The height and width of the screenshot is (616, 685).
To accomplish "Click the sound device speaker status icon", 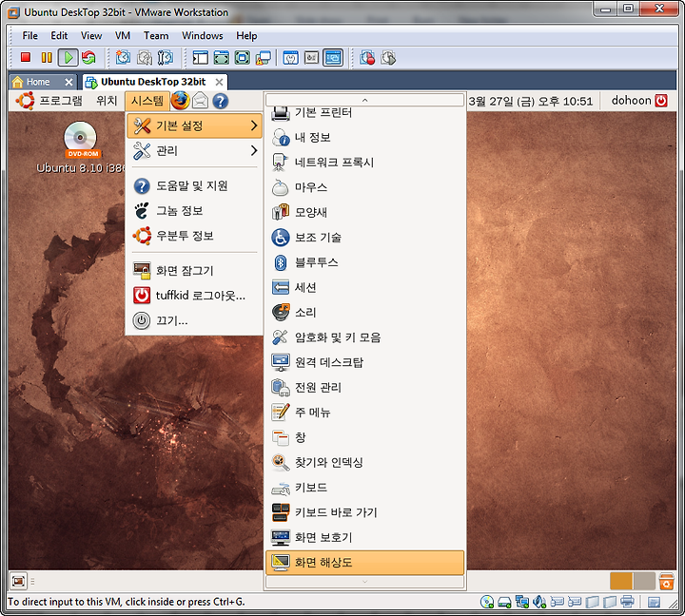I will [539, 602].
